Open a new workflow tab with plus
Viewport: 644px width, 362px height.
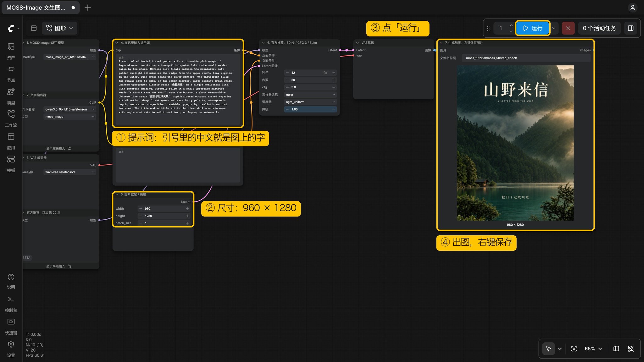click(x=88, y=8)
